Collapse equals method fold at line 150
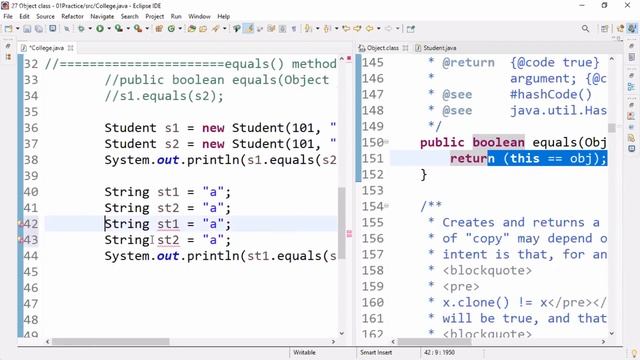Screen dimensions: 640x360 click(x=386, y=142)
